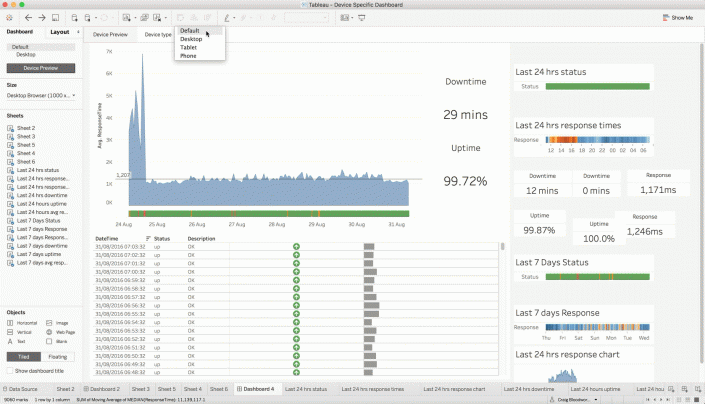This screenshot has width=705, height=404.
Task: Select the Image object
Action: 57,323
